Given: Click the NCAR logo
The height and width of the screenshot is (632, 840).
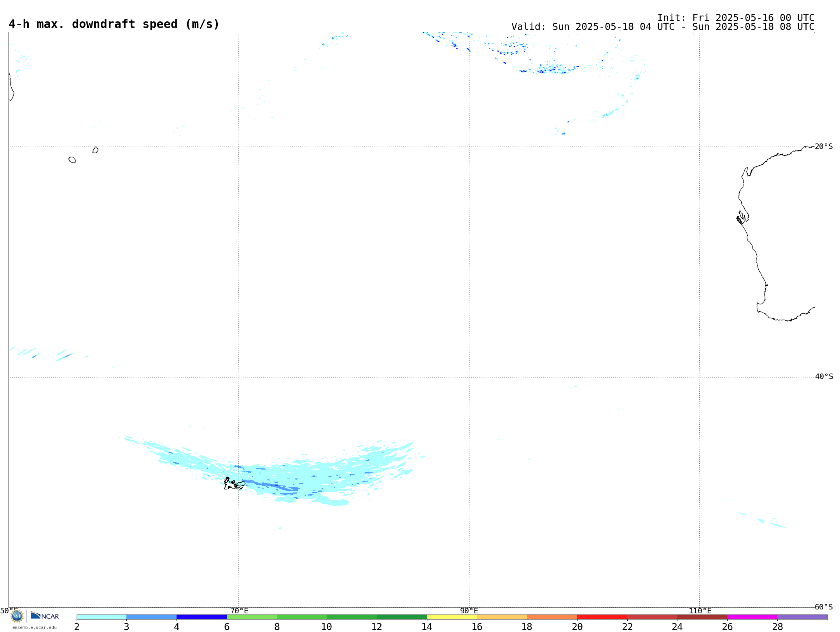Looking at the screenshot, I should (45, 616).
